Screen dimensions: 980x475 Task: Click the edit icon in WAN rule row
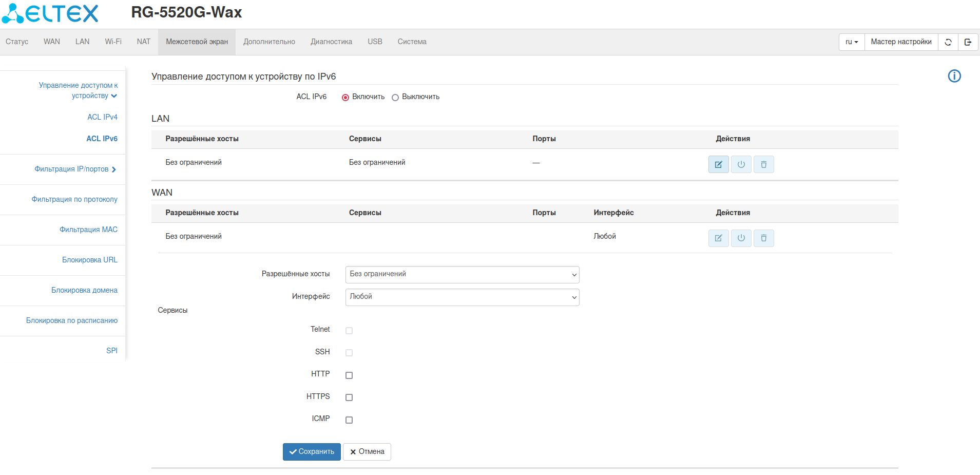(x=718, y=238)
